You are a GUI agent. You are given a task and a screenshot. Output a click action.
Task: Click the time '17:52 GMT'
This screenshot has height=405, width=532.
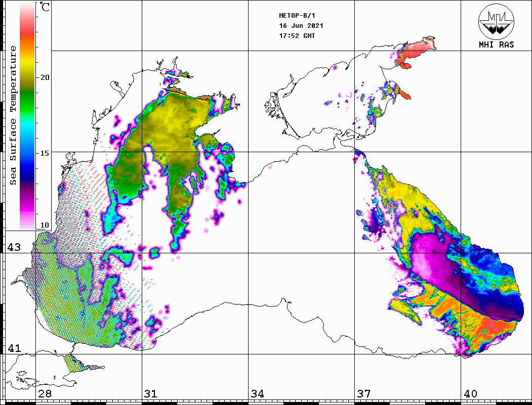point(297,36)
